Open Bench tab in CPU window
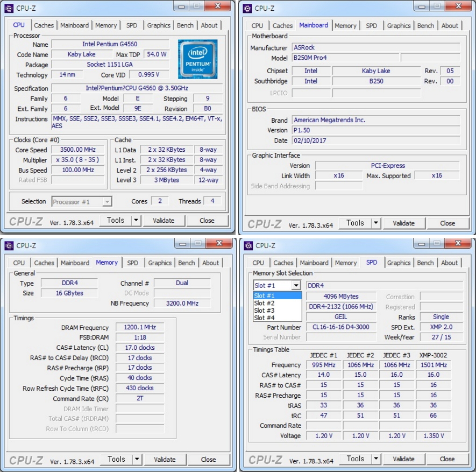This screenshot has height=472, width=476. pos(185,25)
